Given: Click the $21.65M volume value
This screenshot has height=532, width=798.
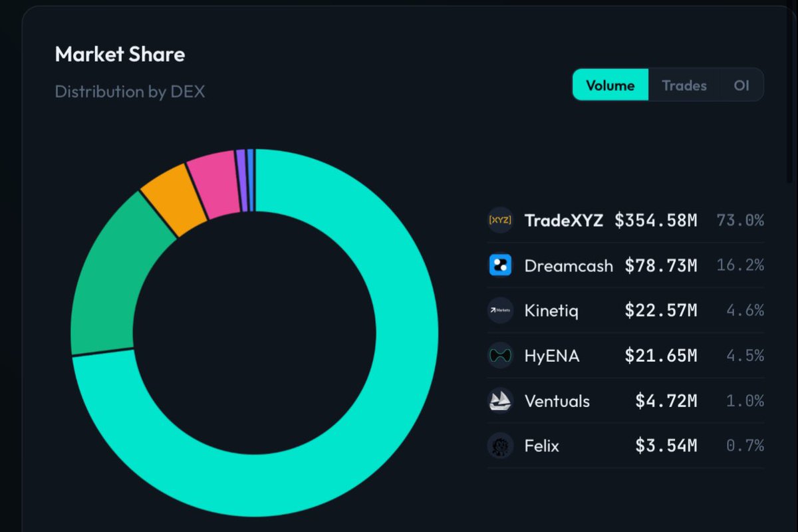Looking at the screenshot, I should click(661, 356).
